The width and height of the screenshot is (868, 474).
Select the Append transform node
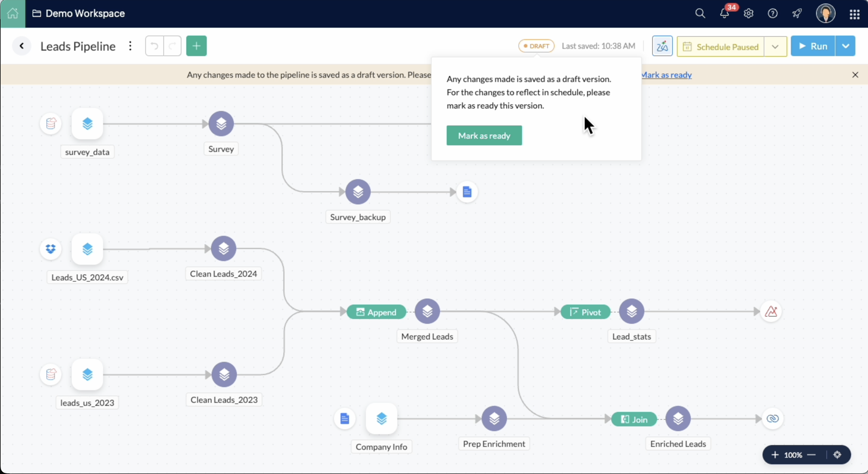point(376,312)
